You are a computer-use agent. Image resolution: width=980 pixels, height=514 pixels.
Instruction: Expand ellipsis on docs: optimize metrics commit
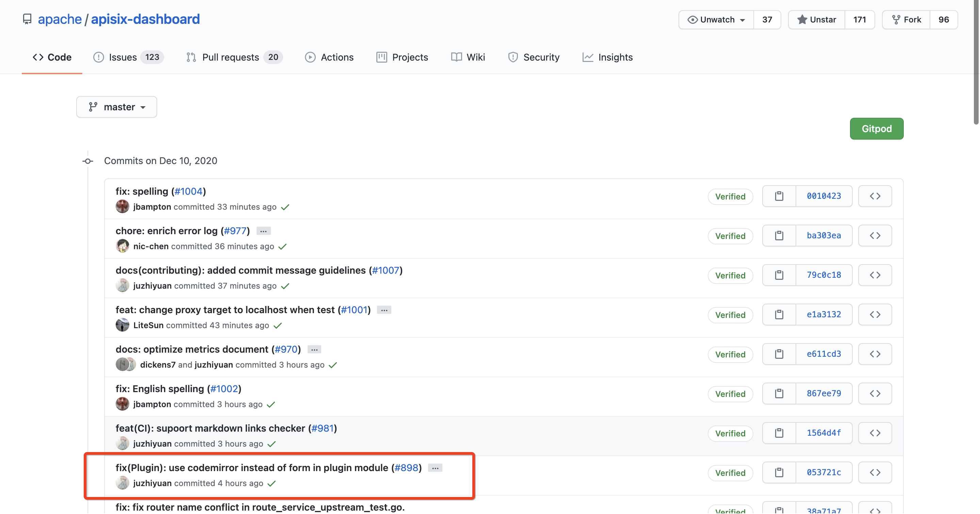coord(313,349)
